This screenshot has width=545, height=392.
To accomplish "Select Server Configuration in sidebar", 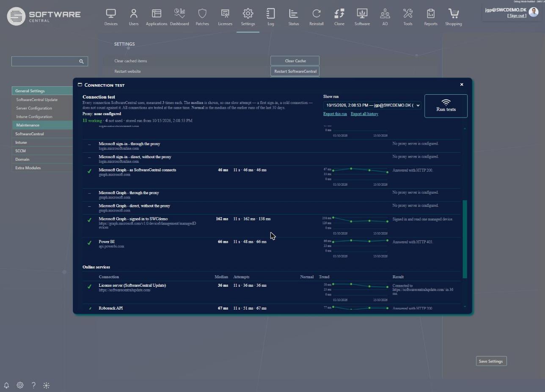I will coord(34,108).
